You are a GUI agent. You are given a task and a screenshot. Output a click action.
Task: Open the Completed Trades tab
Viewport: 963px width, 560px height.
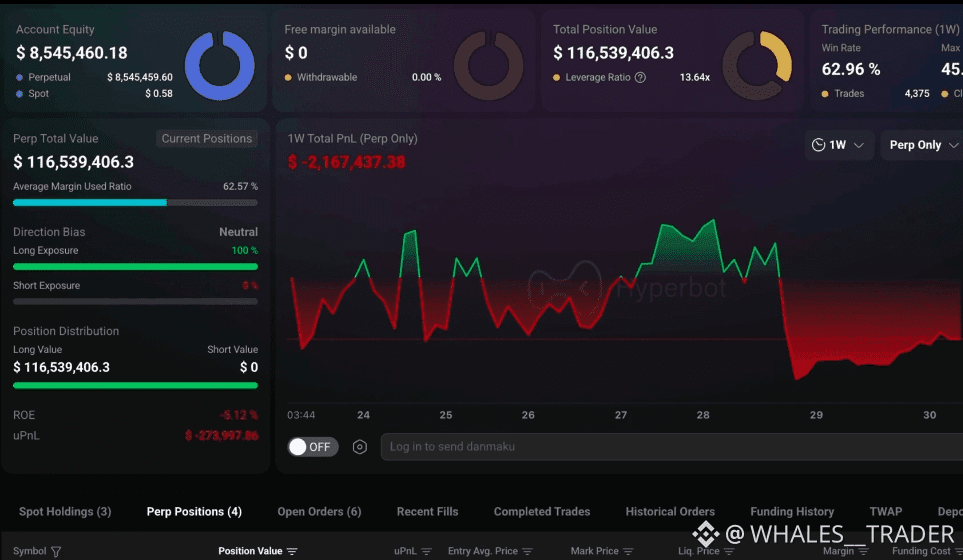pos(542,511)
